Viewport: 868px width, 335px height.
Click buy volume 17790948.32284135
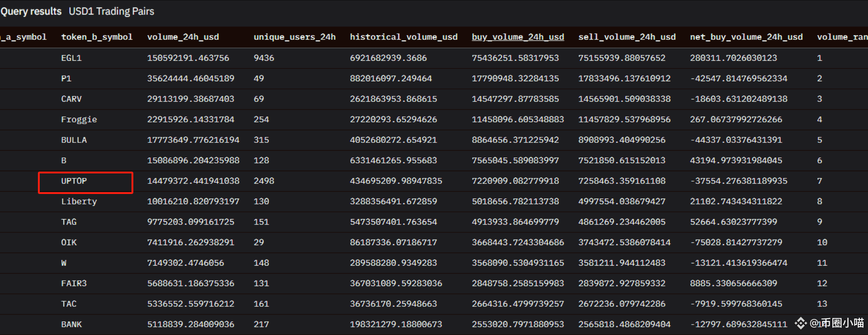click(515, 79)
